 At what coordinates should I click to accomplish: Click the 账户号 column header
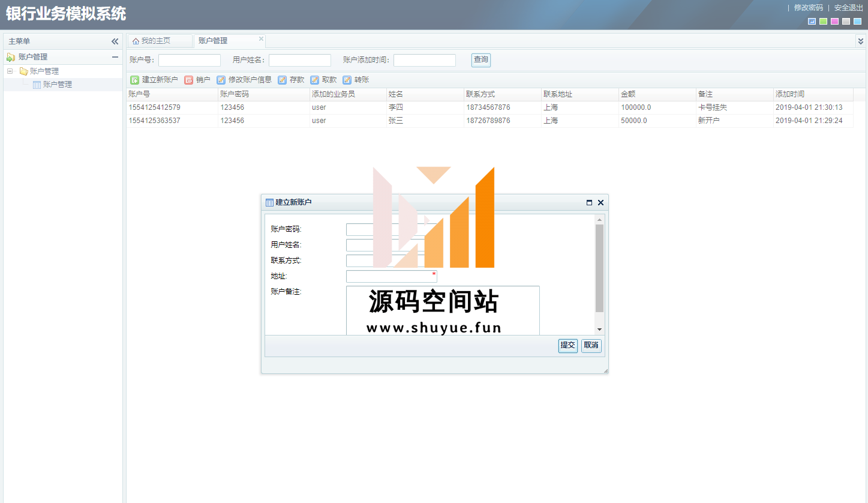(x=172, y=94)
